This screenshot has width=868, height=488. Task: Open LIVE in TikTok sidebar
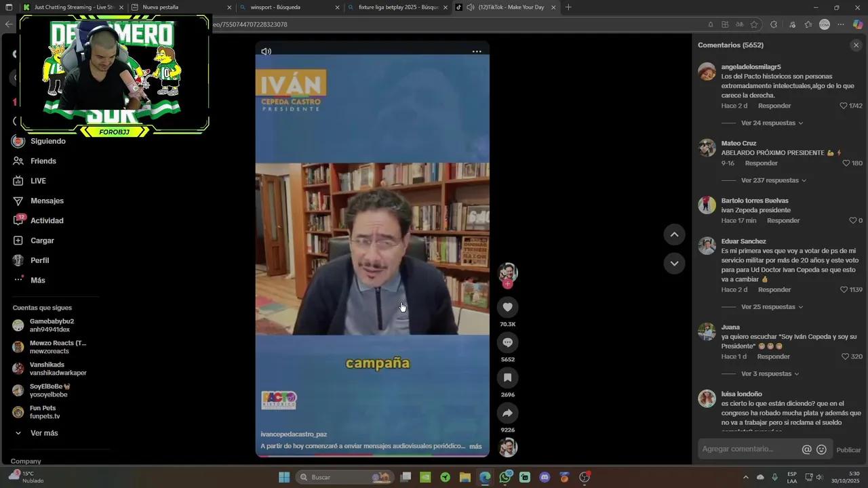click(38, 181)
